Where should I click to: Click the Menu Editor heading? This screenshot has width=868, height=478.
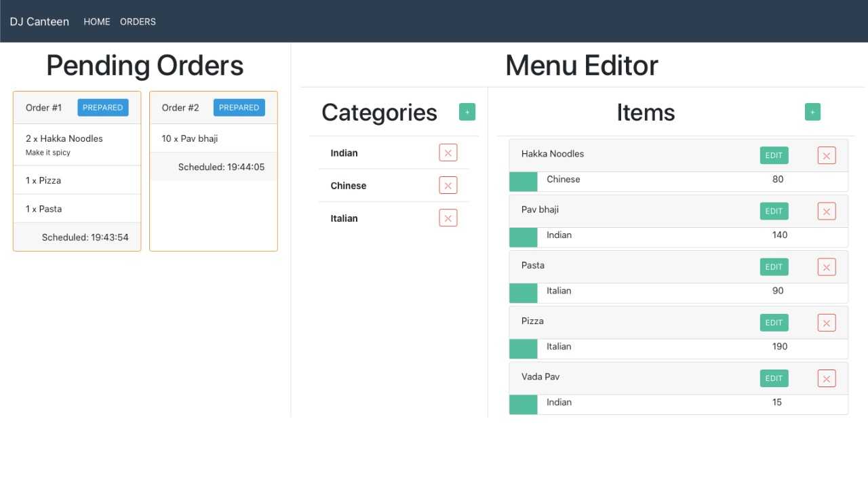click(582, 66)
